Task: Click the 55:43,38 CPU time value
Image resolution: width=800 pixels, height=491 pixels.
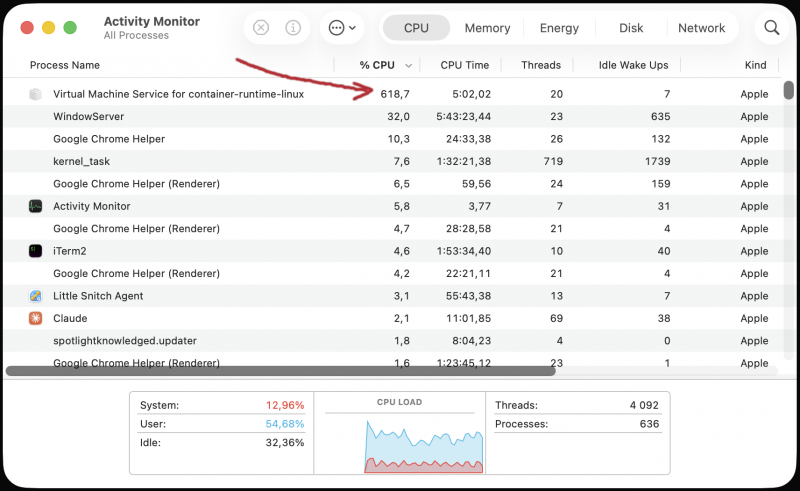Action: (468, 296)
